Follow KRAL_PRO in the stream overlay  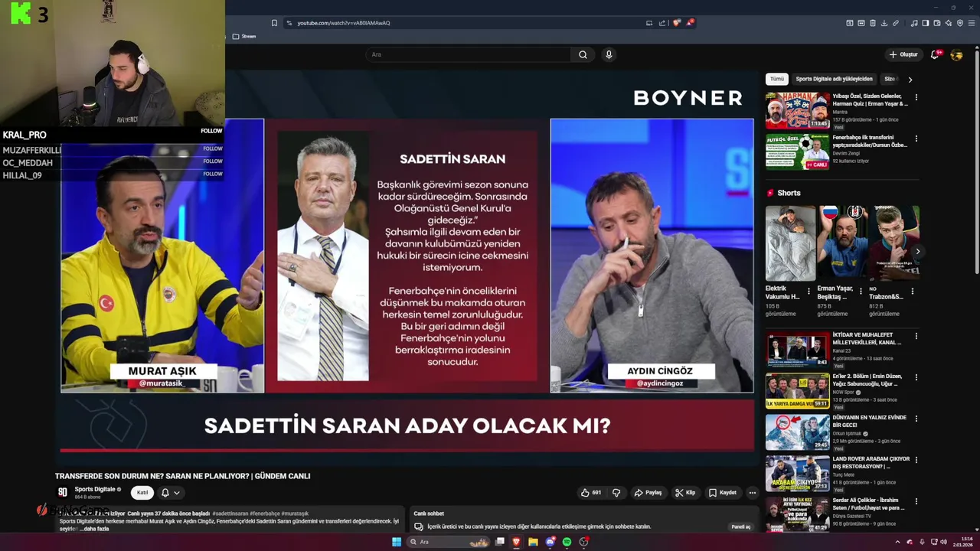(211, 131)
